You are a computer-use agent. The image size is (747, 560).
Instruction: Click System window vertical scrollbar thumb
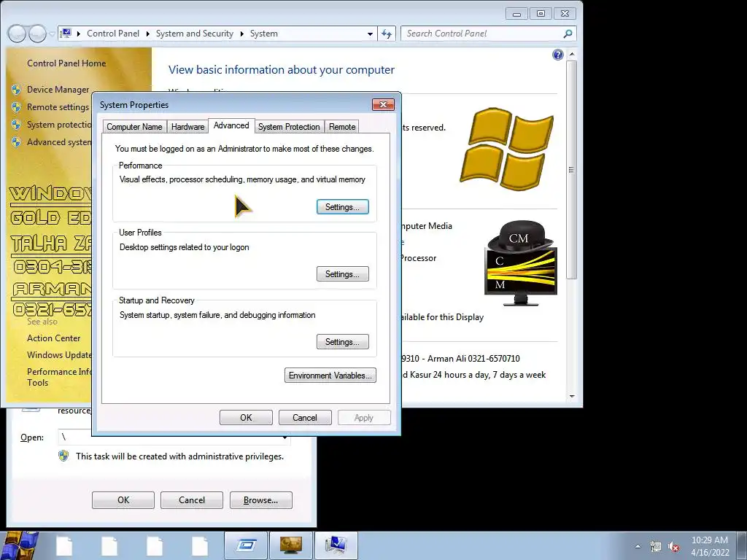coord(572,169)
